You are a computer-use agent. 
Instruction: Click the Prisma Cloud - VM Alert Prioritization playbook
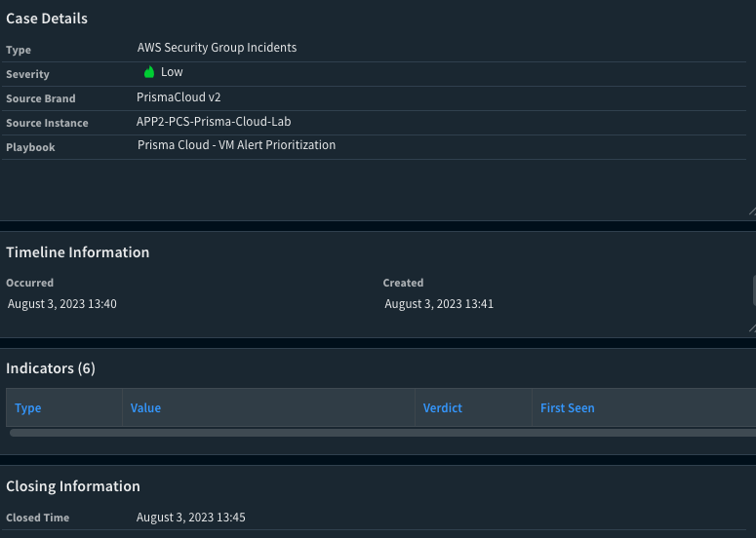click(236, 144)
